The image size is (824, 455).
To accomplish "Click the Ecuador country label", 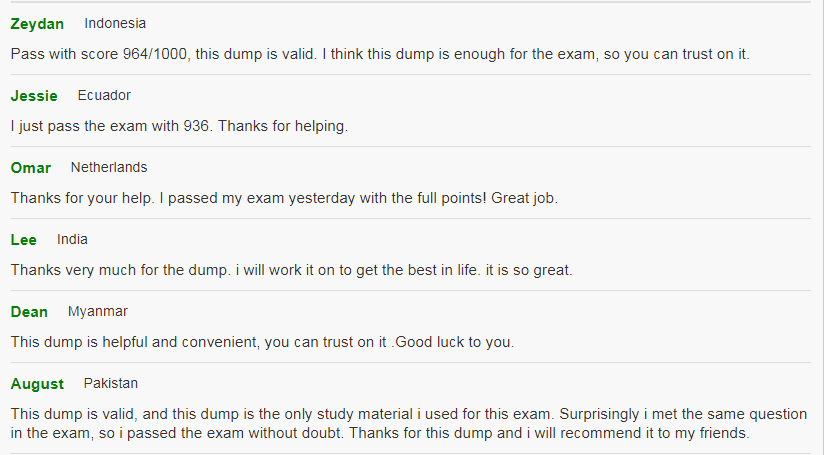I will 104,95.
